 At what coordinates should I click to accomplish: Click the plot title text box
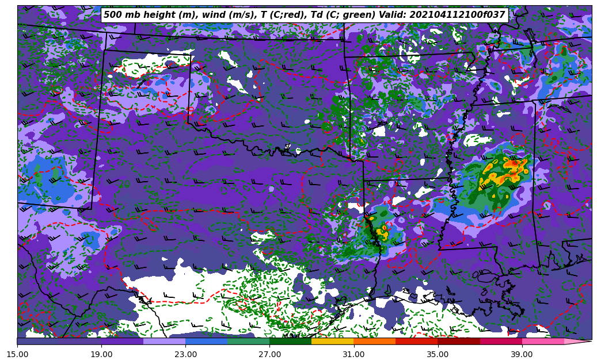tap(304, 15)
